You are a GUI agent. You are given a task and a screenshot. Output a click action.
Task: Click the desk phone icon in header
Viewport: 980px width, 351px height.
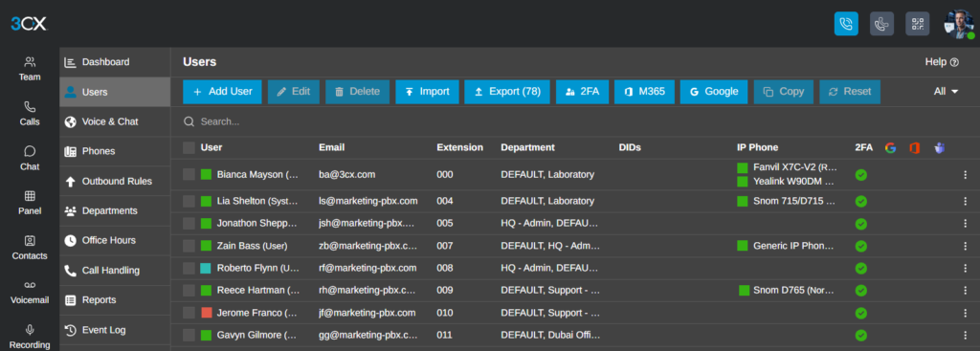click(x=881, y=24)
